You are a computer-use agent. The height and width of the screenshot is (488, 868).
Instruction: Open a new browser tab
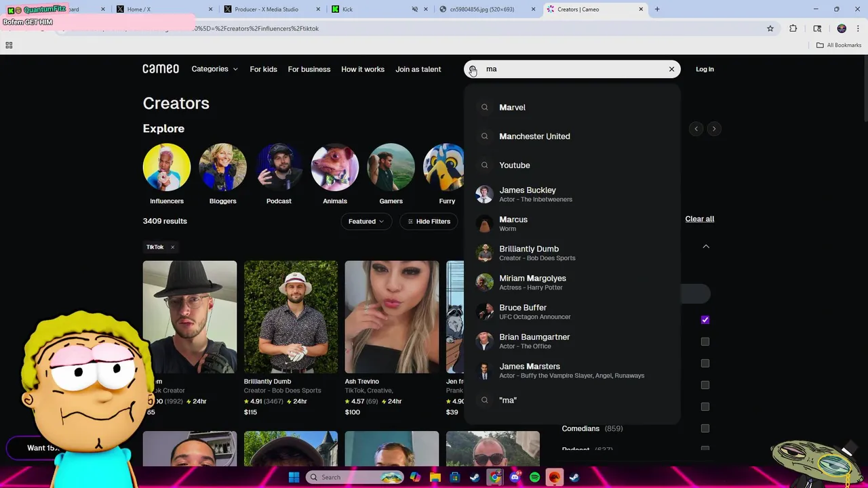point(657,9)
